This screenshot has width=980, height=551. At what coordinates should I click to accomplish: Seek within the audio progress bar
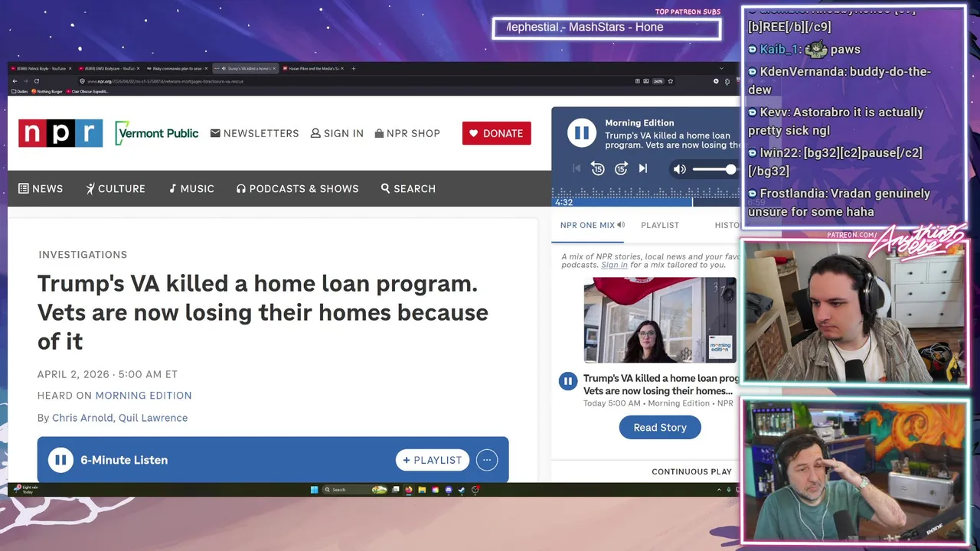click(645, 203)
